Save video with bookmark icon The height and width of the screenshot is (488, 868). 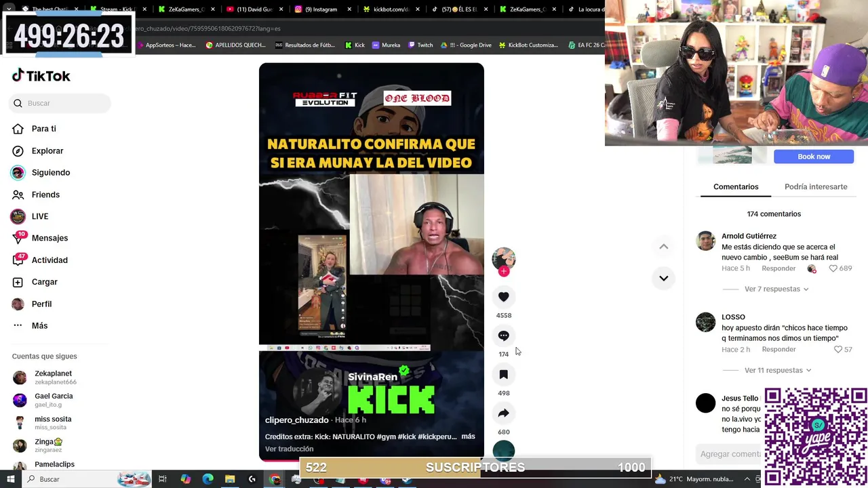[503, 374]
